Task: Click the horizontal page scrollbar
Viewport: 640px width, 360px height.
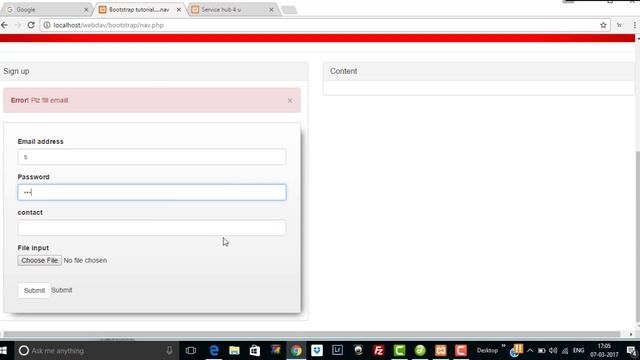Action: click(312, 334)
